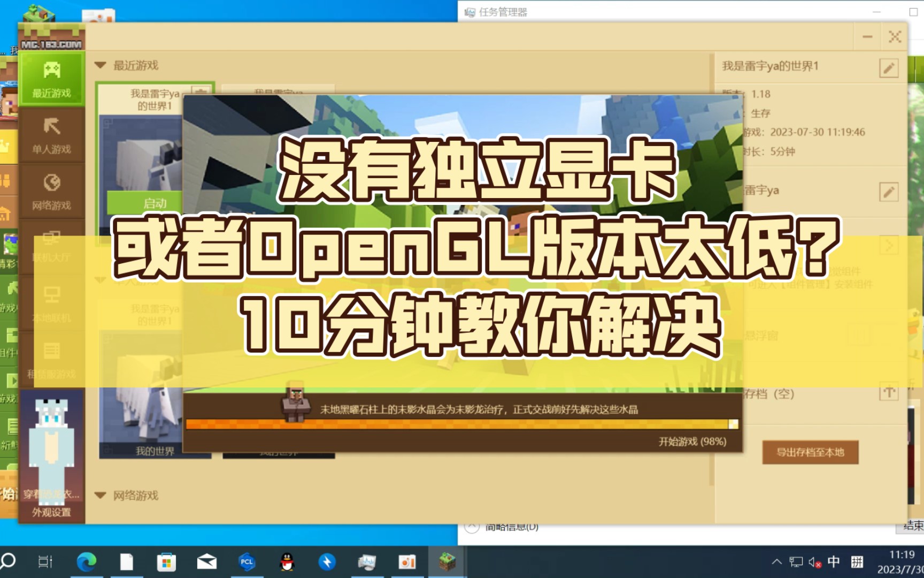
Task: Open Task View on taskbar
Action: pyautogui.click(x=45, y=562)
